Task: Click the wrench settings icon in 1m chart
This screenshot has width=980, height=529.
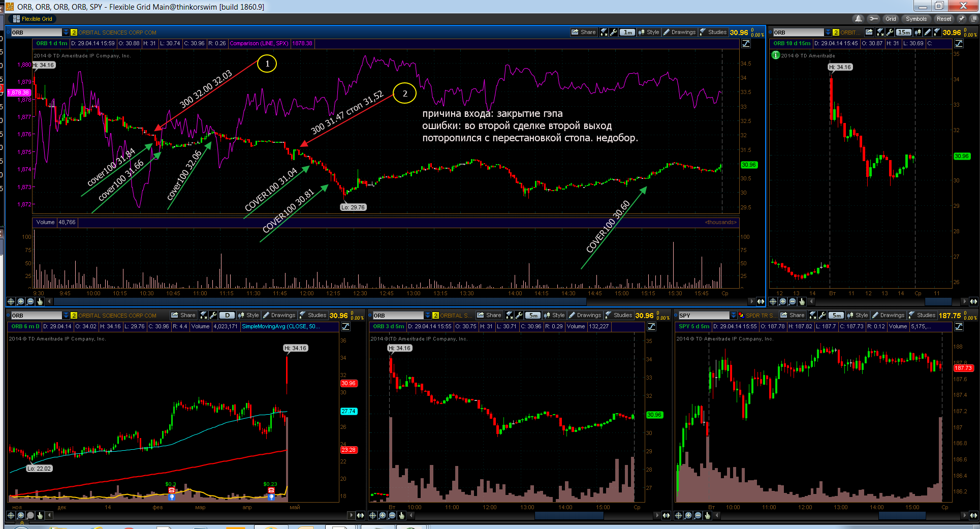Action: coord(614,32)
